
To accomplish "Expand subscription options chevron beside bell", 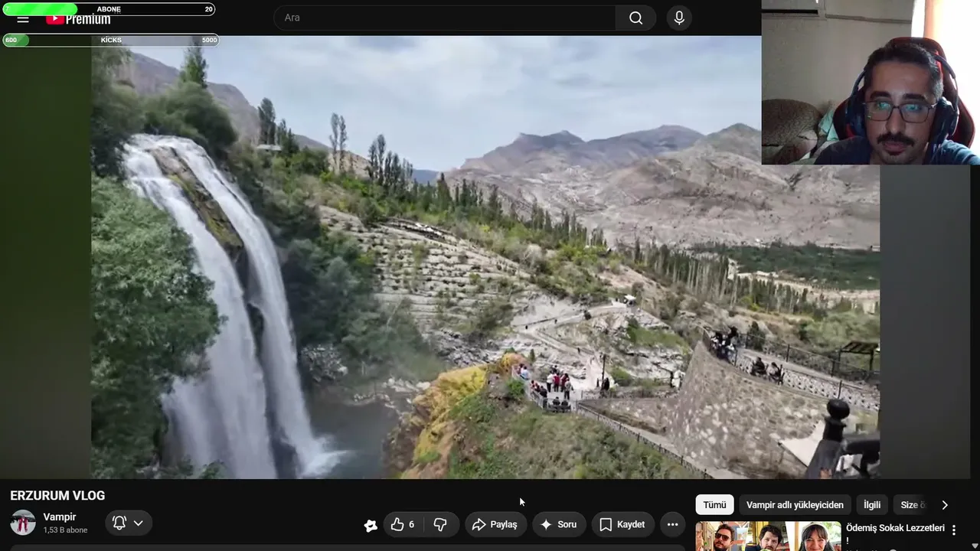I will tap(139, 523).
